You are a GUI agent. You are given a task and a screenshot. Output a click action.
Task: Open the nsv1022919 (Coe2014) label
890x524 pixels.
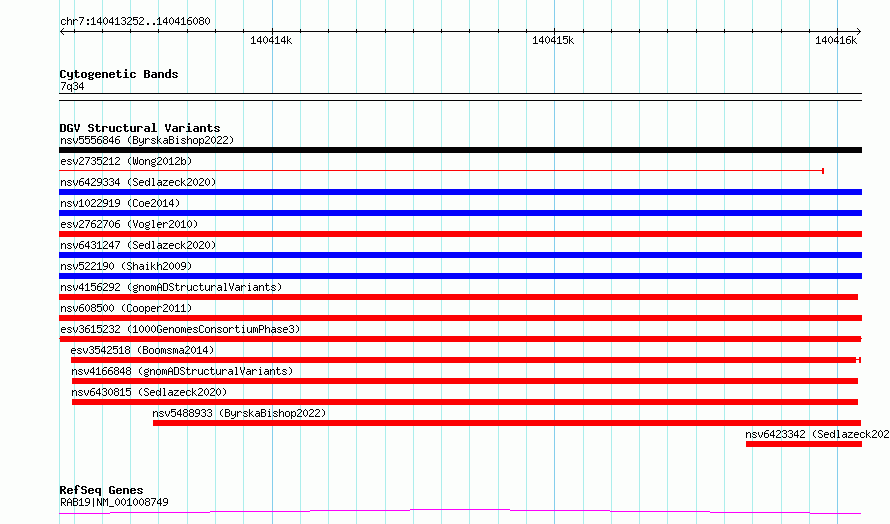[x=120, y=203]
